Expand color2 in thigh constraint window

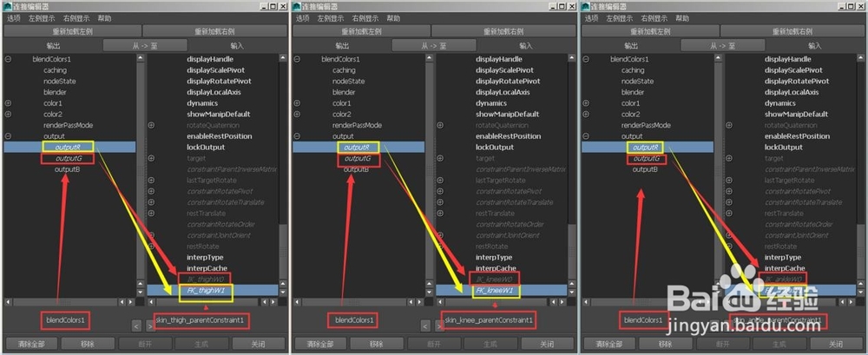click(x=8, y=114)
